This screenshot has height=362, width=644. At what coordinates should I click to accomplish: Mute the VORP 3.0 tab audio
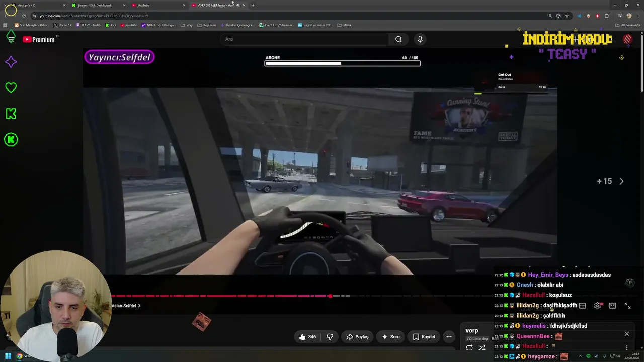pyautogui.click(x=238, y=5)
